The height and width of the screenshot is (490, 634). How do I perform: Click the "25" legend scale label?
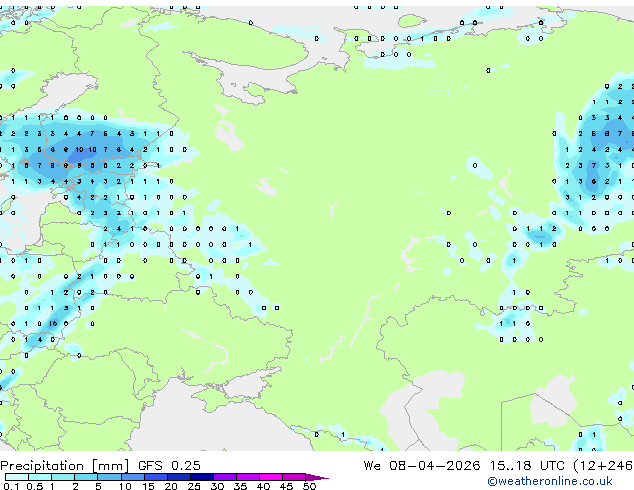[194, 486]
